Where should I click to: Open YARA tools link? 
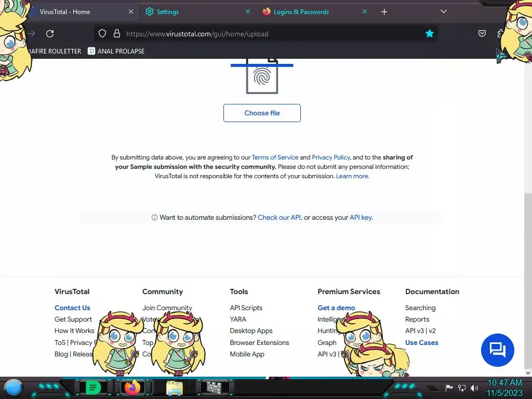238,320
